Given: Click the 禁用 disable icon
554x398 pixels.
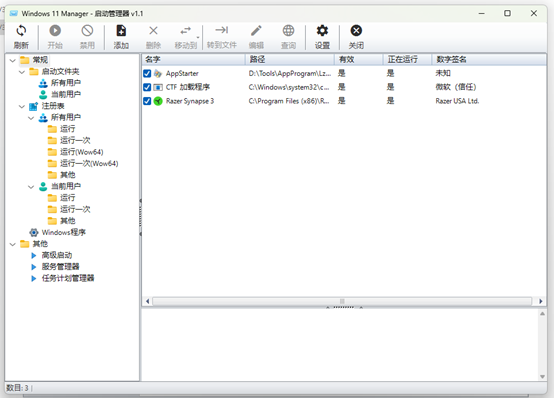Looking at the screenshot, I should [x=87, y=31].
